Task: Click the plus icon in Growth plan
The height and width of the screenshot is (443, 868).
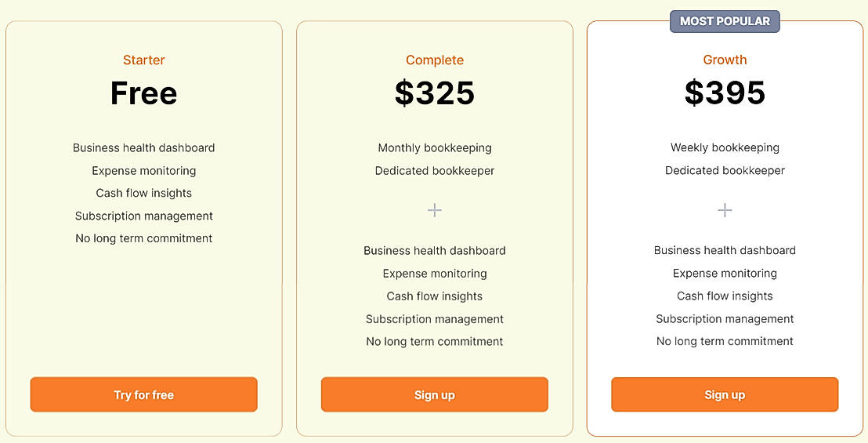Action: tap(725, 210)
